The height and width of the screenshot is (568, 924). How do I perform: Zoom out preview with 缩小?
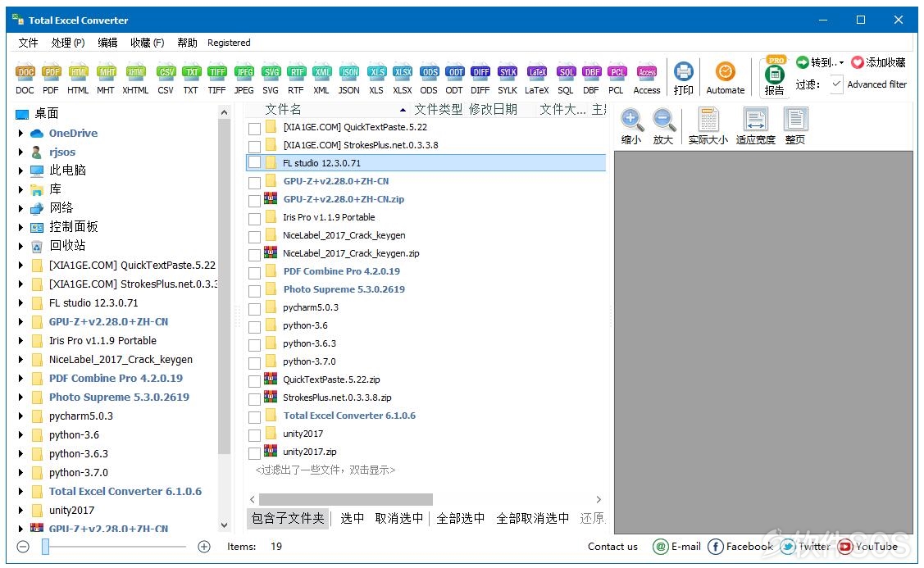631,126
